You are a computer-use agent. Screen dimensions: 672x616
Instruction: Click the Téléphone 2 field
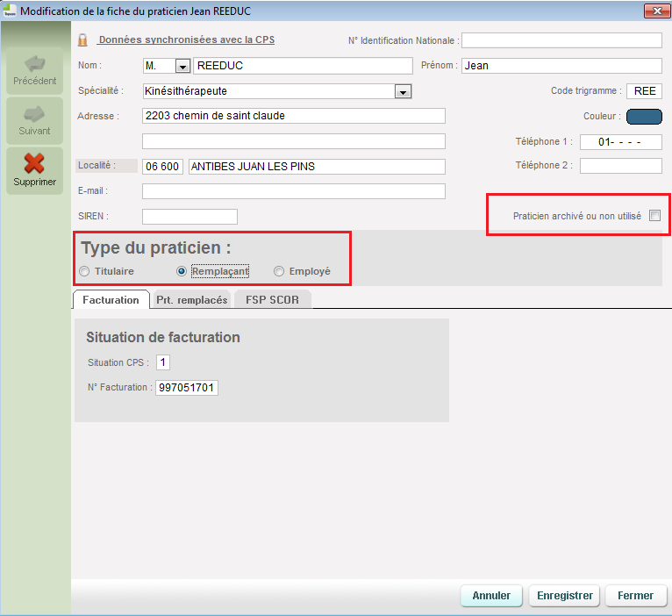click(x=621, y=166)
